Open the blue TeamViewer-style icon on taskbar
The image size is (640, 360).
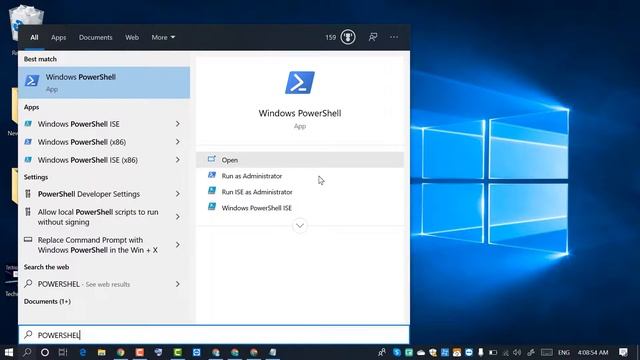point(196,352)
